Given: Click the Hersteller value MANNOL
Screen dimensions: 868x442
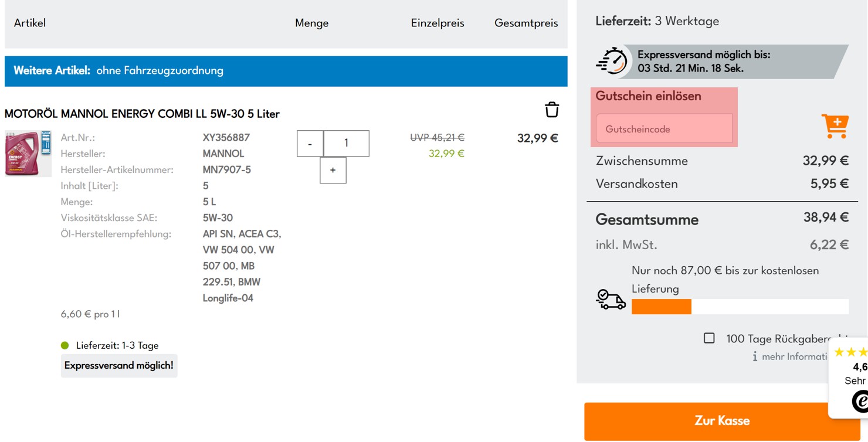Looking at the screenshot, I should pyautogui.click(x=223, y=154).
